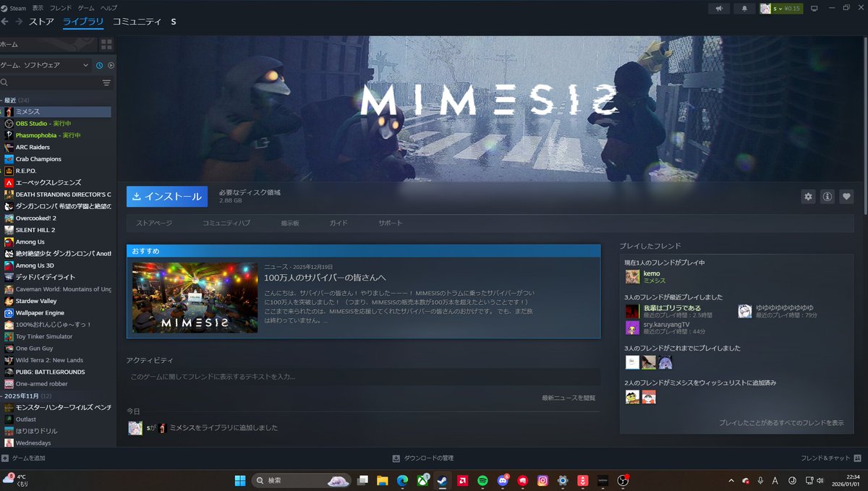868x491 pixels.
Task: Go to the ストア (Store) tab
Action: coord(41,22)
